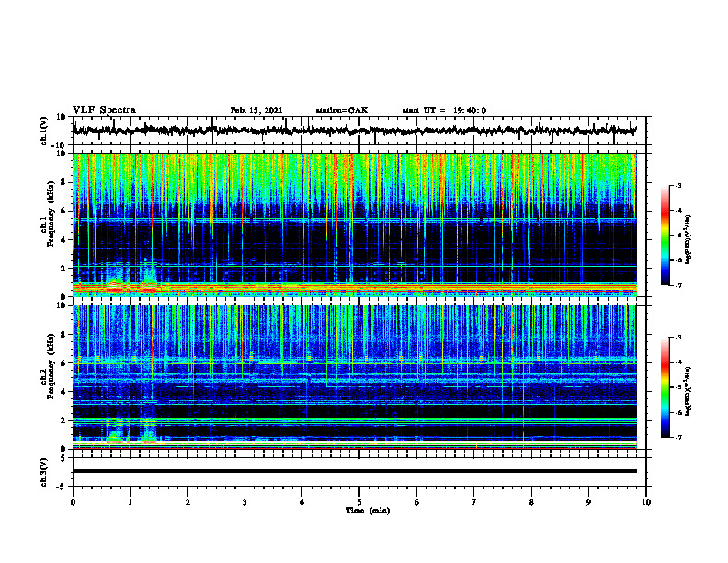Click the "2" kHz tick on ch.2 spectrogram
The height and width of the screenshot is (563, 728).
64,420
